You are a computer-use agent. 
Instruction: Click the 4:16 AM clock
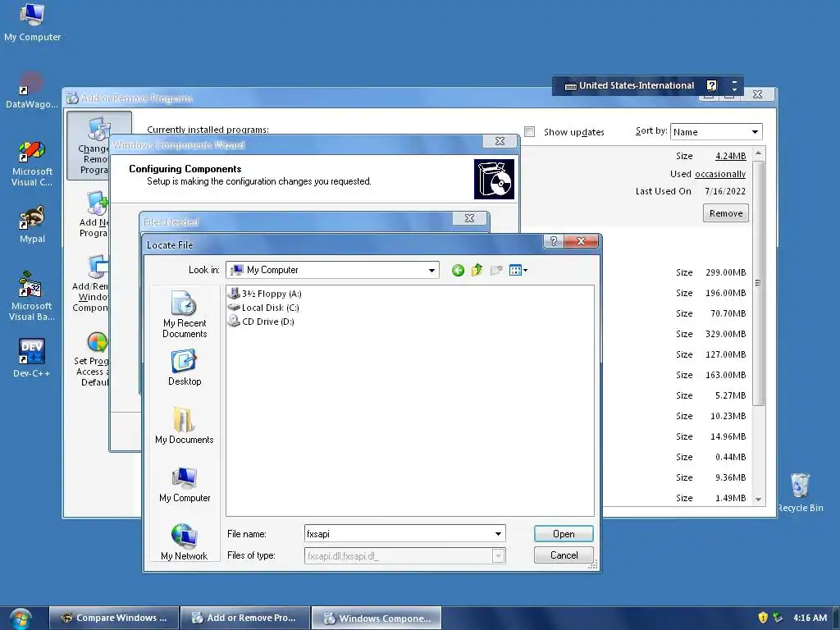point(810,618)
